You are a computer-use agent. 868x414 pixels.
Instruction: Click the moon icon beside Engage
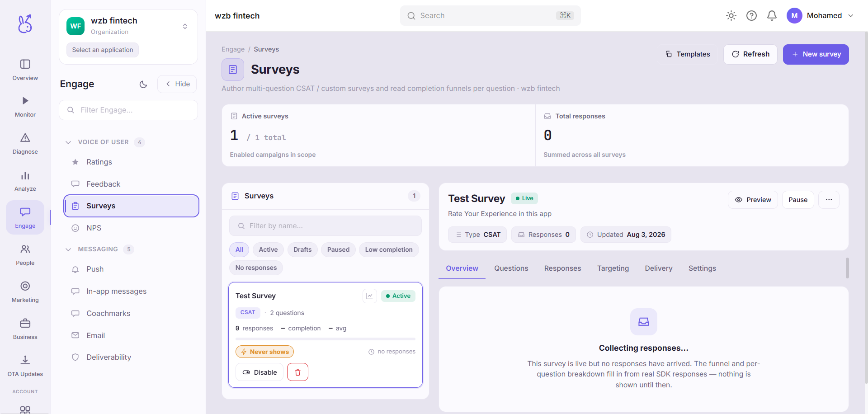143,84
